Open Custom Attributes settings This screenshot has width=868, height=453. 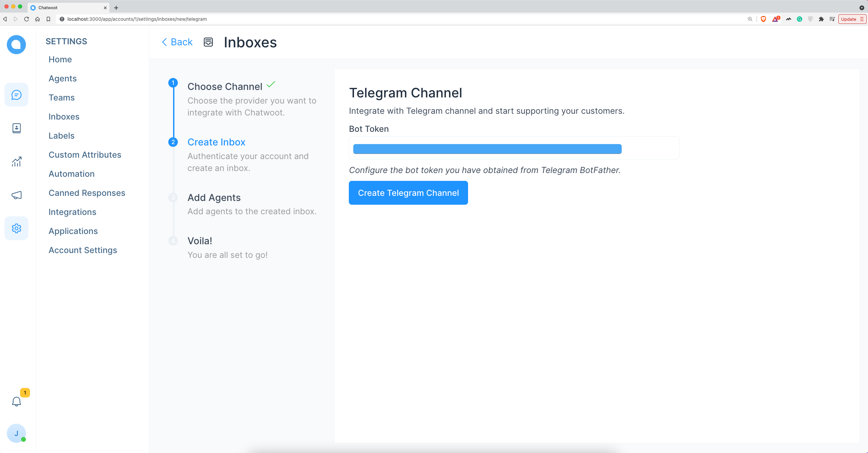tap(85, 155)
